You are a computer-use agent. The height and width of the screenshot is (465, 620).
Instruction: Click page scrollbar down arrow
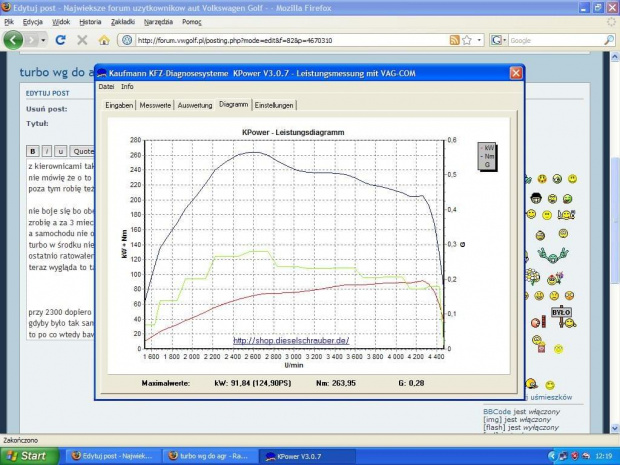click(x=615, y=428)
